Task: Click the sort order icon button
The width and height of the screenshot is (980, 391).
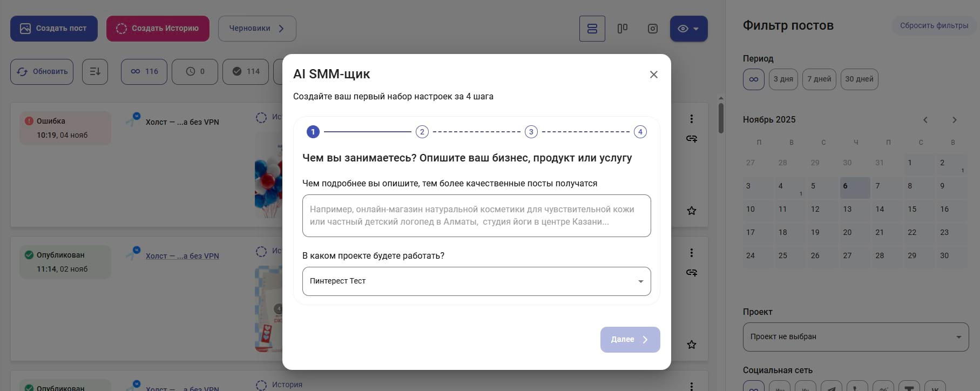Action: click(x=95, y=71)
